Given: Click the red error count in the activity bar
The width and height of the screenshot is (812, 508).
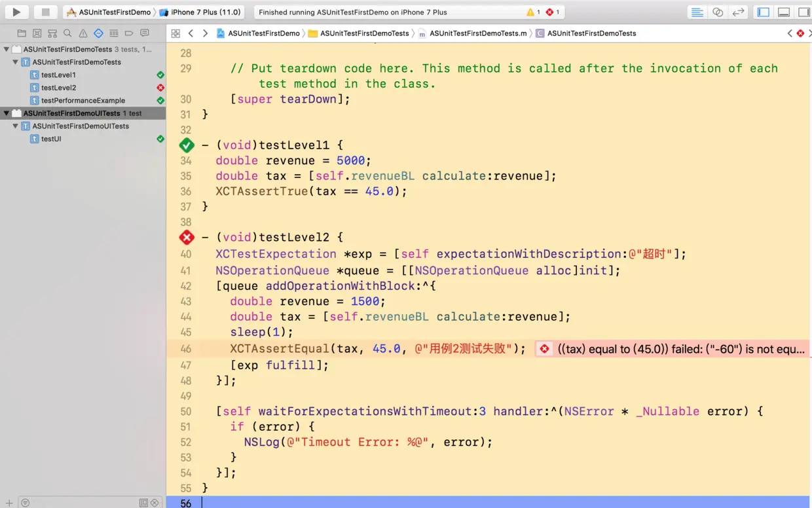Looking at the screenshot, I should (553, 12).
